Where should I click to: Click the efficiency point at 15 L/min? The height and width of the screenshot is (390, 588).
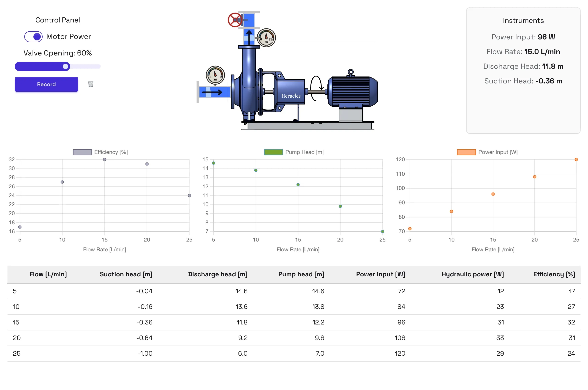tap(105, 159)
